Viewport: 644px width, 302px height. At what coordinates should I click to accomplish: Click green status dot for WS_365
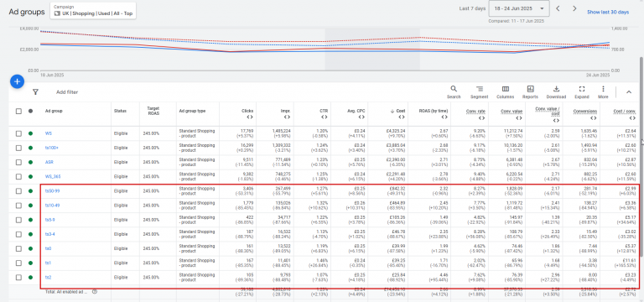30,177
